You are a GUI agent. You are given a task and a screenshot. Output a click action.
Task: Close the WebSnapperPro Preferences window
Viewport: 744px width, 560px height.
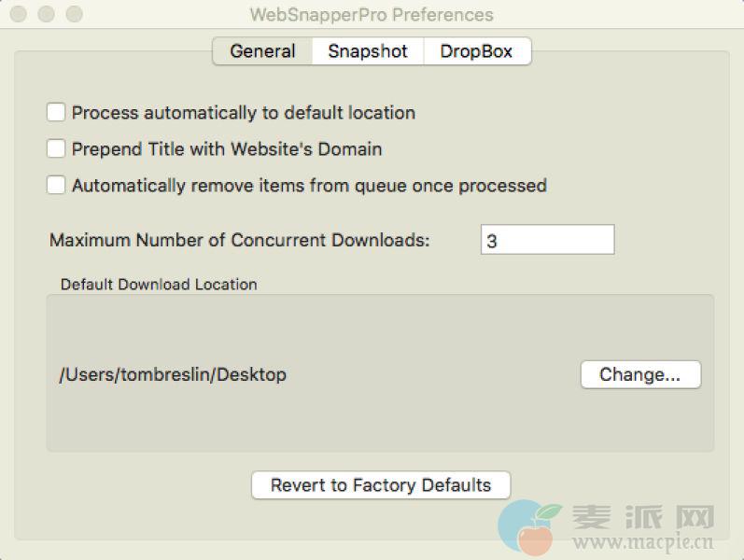[21, 15]
